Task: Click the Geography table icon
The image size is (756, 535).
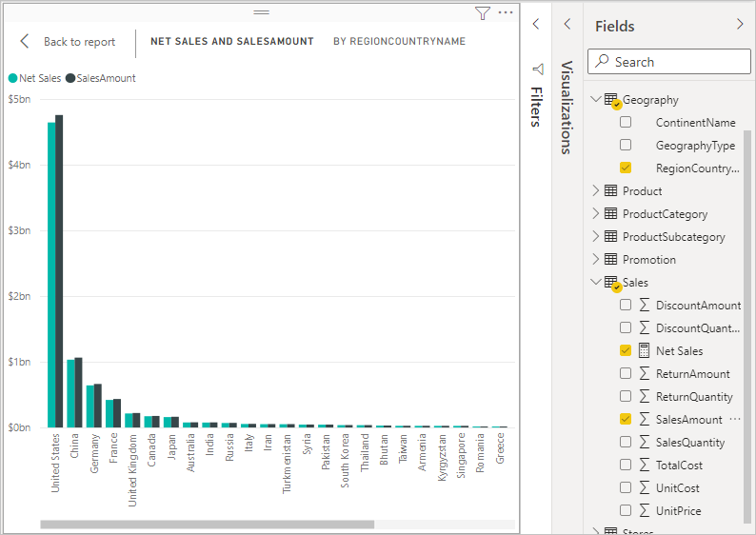Action: point(611,100)
